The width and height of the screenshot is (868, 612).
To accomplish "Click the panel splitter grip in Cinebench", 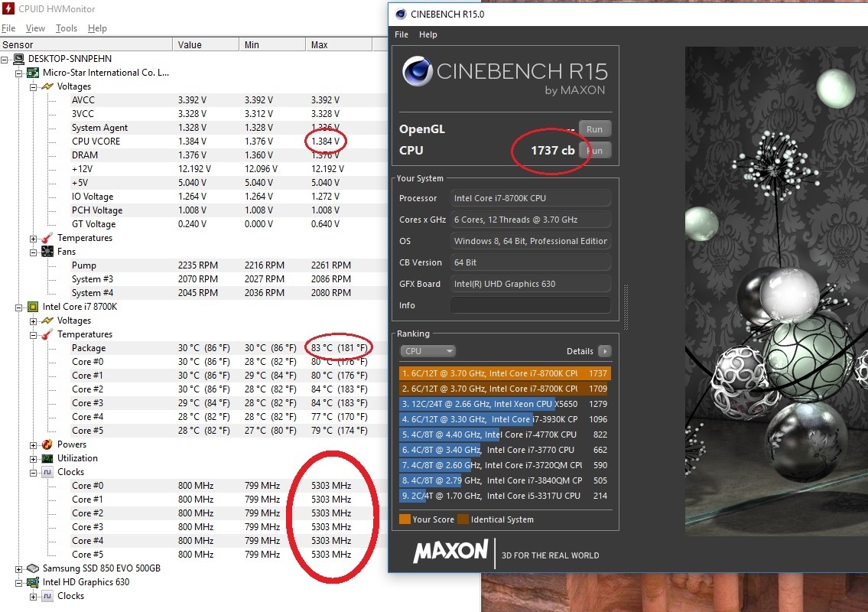I will 626,307.
